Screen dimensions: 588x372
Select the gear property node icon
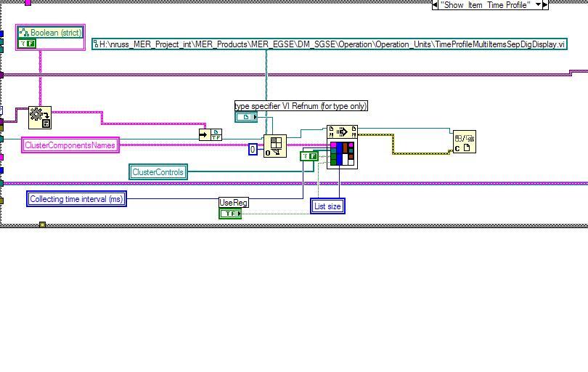40,118
